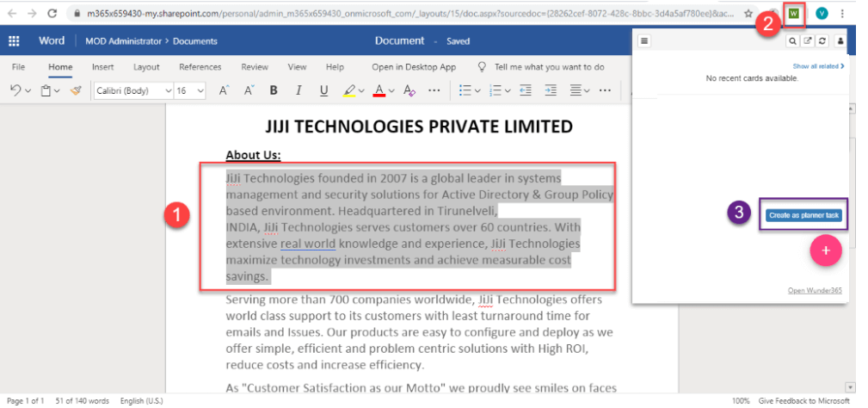This screenshot has width=868, height=408.
Task: Toggle underline formatting
Action: pos(323,90)
